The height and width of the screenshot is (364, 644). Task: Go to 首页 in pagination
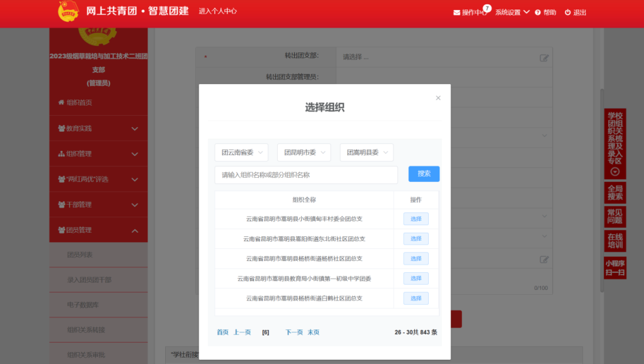pyautogui.click(x=222, y=332)
